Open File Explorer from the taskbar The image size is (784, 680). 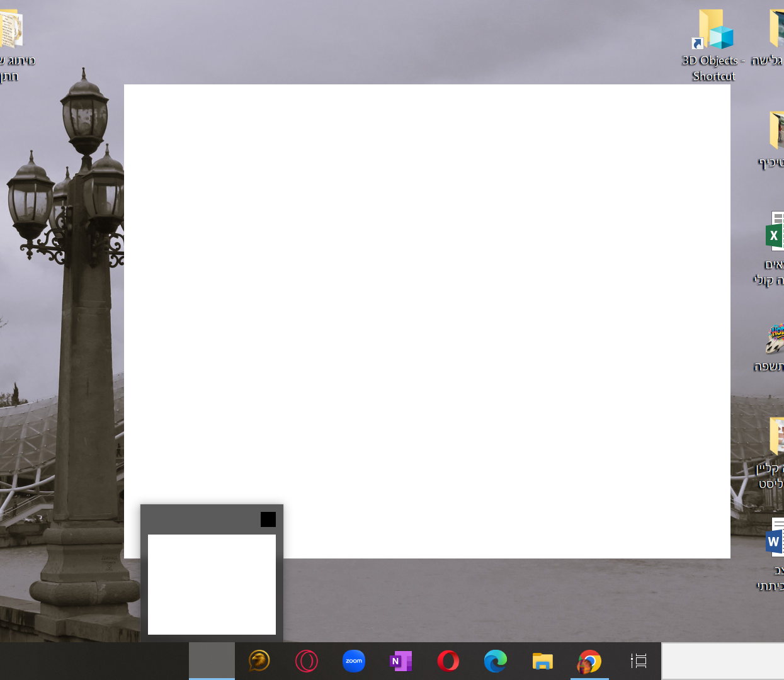tap(542, 661)
